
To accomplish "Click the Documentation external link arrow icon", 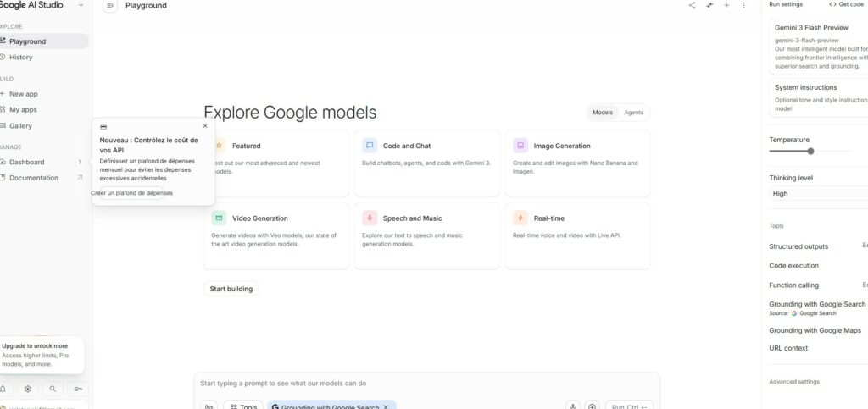I will (x=80, y=178).
